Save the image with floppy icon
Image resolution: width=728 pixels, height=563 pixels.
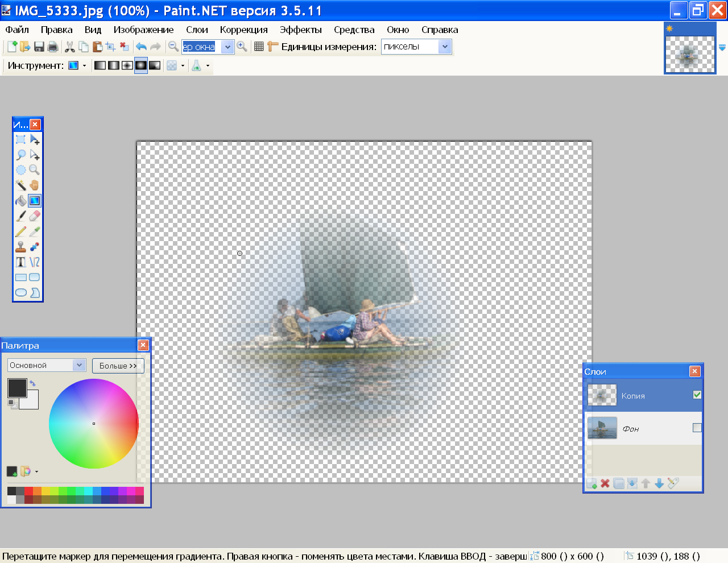pyautogui.click(x=39, y=47)
